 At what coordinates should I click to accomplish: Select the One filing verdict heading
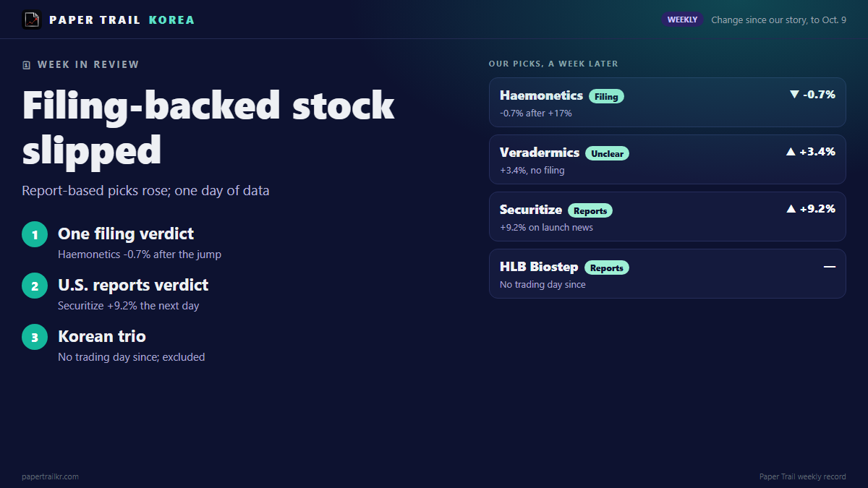coord(126,234)
